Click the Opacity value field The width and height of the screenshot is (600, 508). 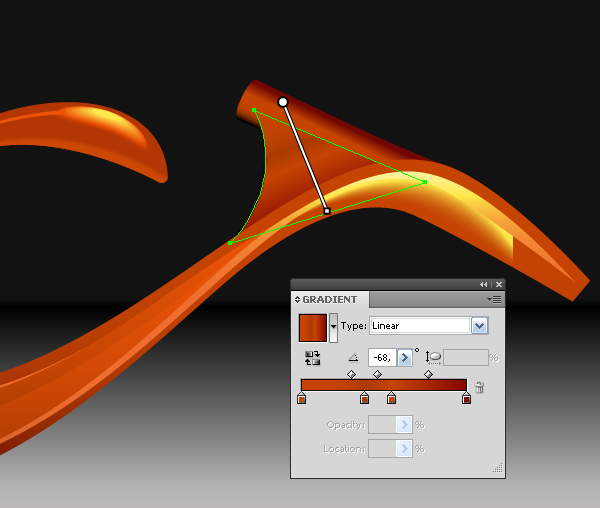tap(382, 425)
